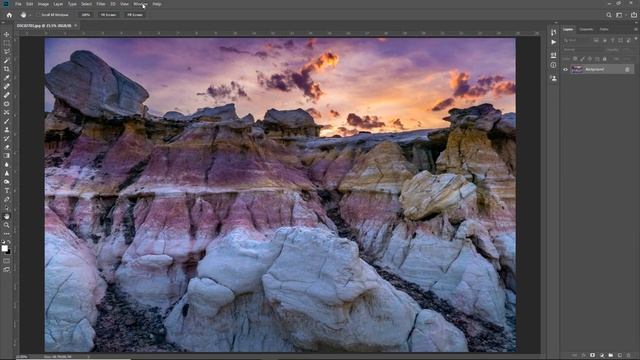Select the Hand tool in toolbar
Screen dimensions: 640x360
(7, 216)
